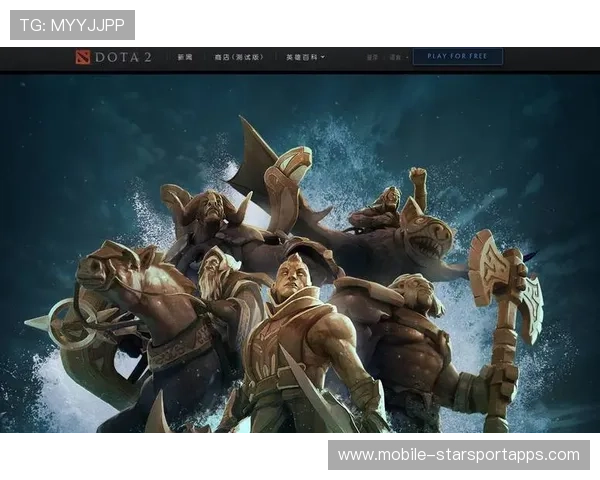Click the TG: MYYJJPP watermark label

[71, 24]
